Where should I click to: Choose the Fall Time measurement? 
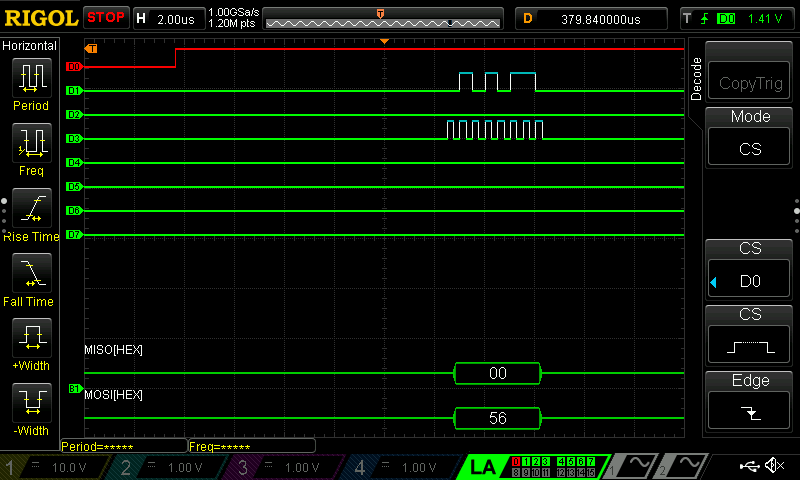pyautogui.click(x=31, y=279)
